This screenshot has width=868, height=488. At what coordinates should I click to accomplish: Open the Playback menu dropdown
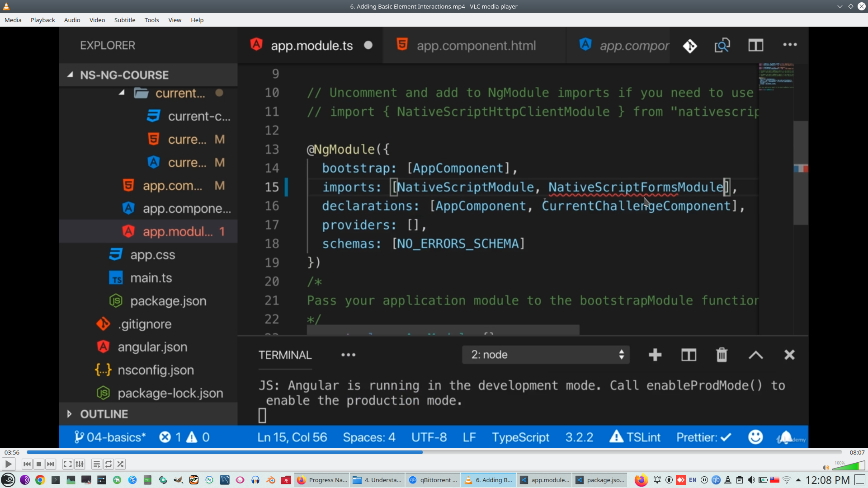[x=42, y=20]
